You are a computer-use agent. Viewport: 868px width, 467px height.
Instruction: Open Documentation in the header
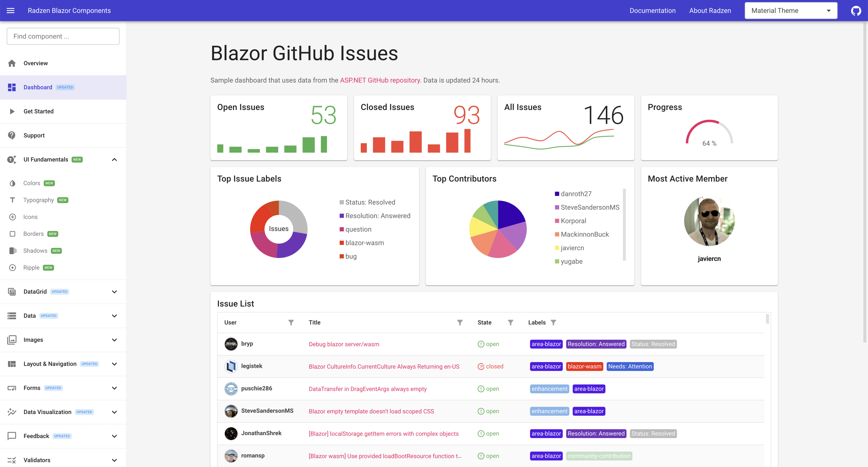(652, 10)
